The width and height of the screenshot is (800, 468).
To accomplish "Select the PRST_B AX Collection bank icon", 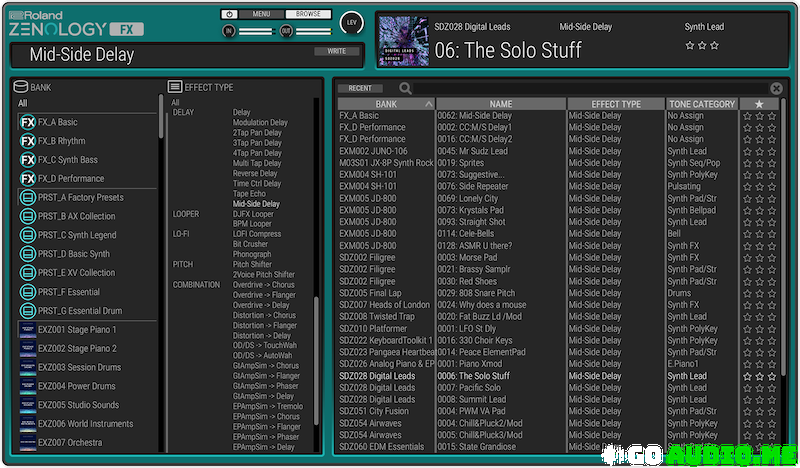I will (x=28, y=216).
